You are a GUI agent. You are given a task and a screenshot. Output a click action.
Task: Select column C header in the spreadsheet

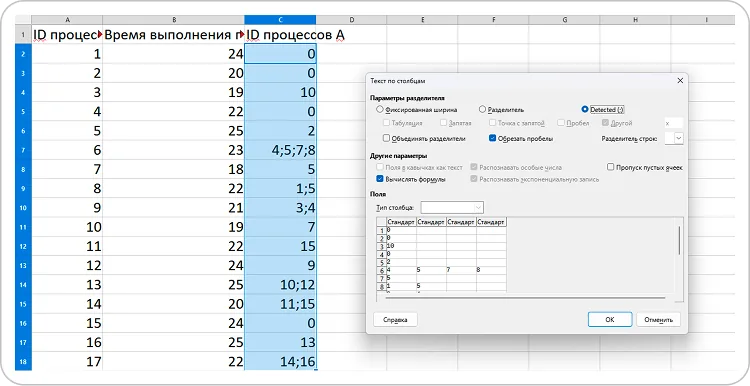pyautogui.click(x=280, y=20)
